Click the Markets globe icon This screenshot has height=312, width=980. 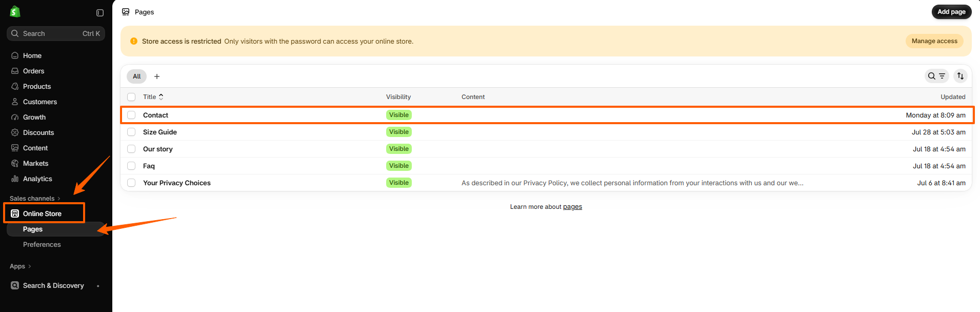(x=15, y=163)
